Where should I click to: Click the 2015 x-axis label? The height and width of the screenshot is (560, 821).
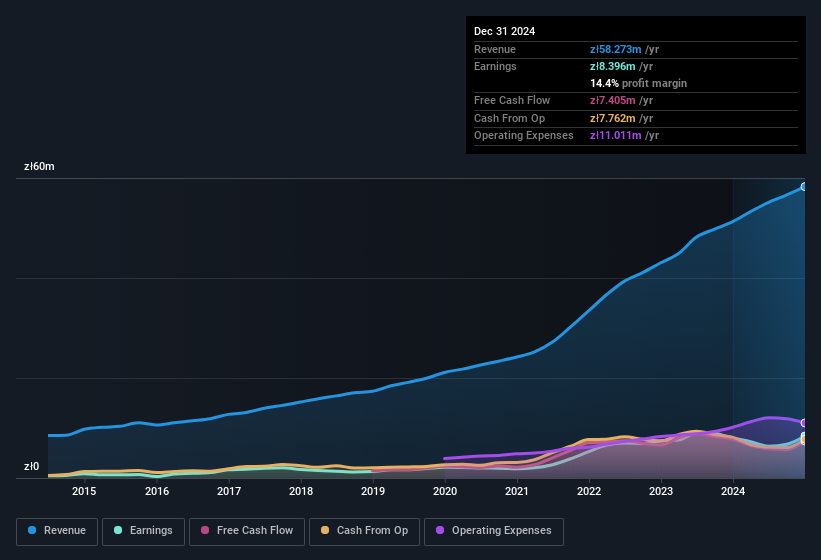(x=84, y=491)
